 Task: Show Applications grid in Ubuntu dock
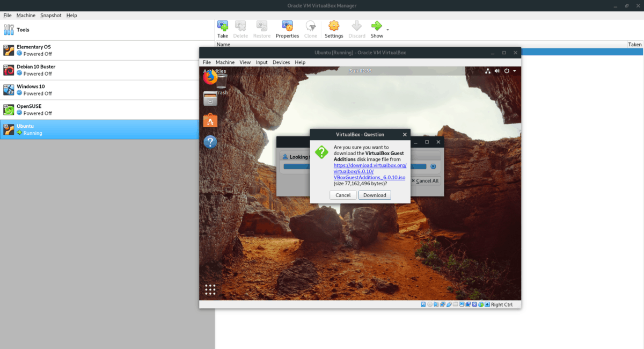pyautogui.click(x=210, y=289)
